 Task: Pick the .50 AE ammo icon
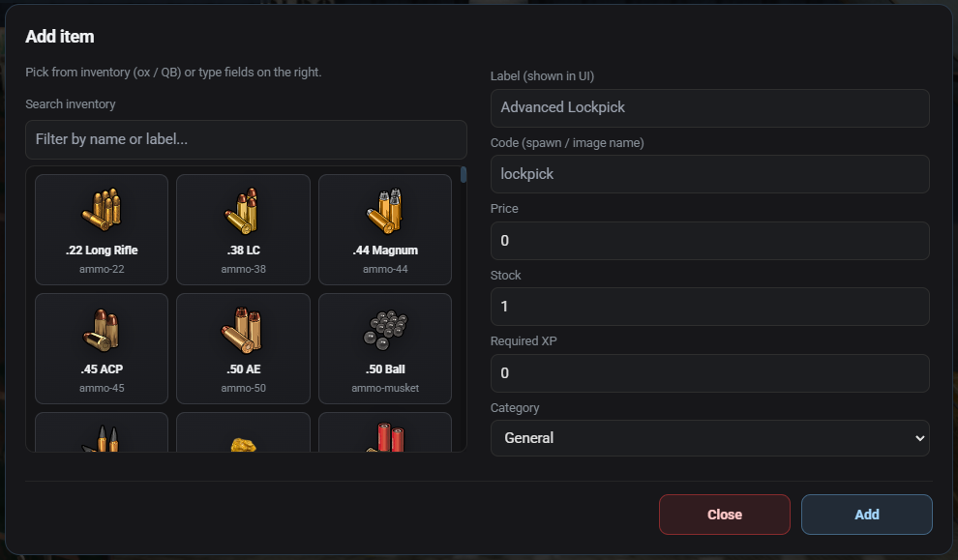[x=243, y=331]
